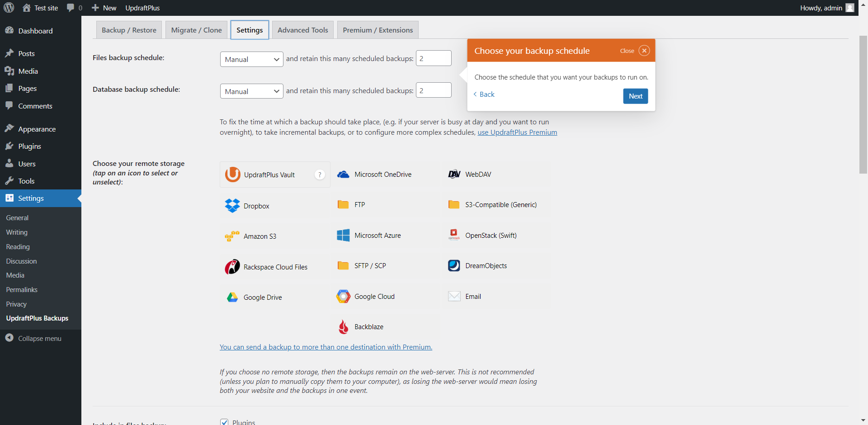Open UpdraftPlus menu in admin bar
Image resolution: width=868 pixels, height=425 pixels.
pyautogui.click(x=142, y=8)
